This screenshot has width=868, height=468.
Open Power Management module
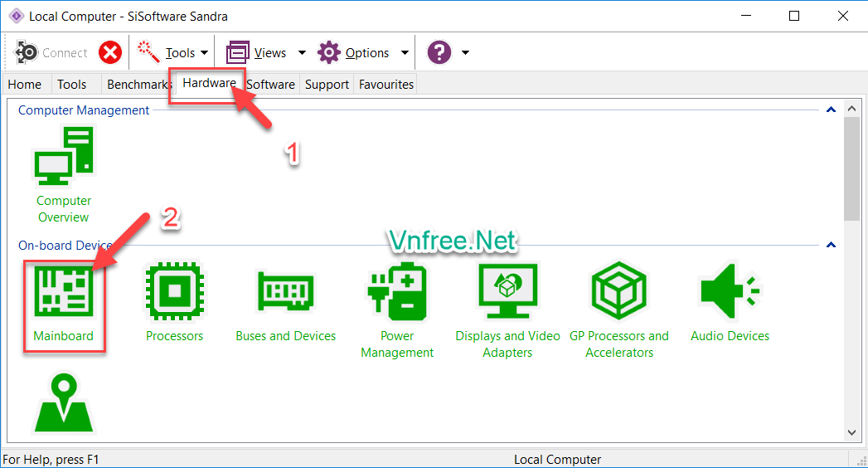[x=396, y=290]
